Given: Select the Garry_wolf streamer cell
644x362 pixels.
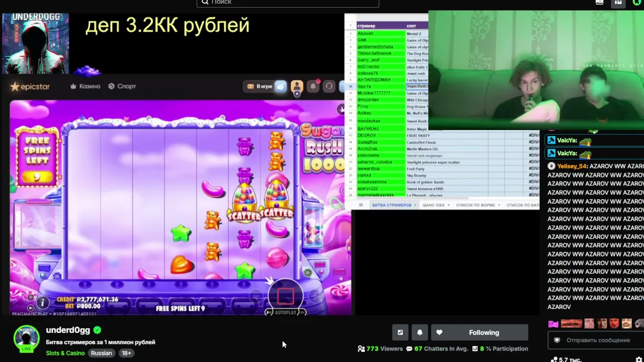Looking at the screenshot, I should pos(380,60).
